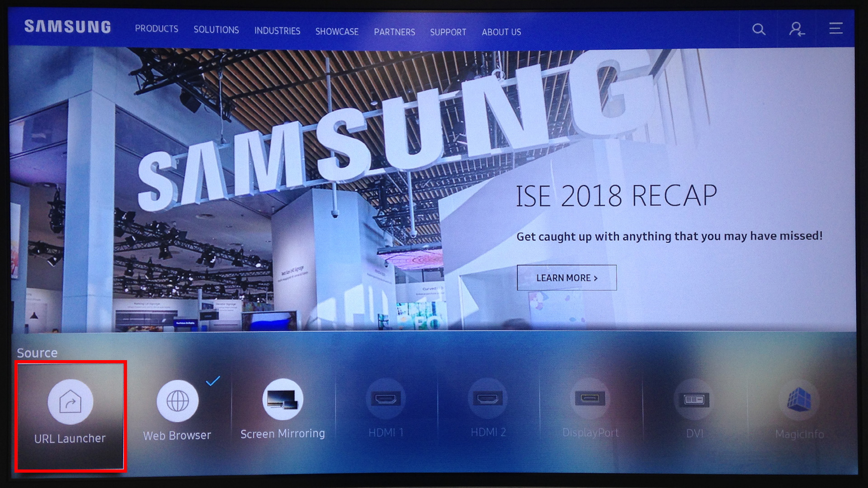Open the SUPPORT menu

pos(448,32)
